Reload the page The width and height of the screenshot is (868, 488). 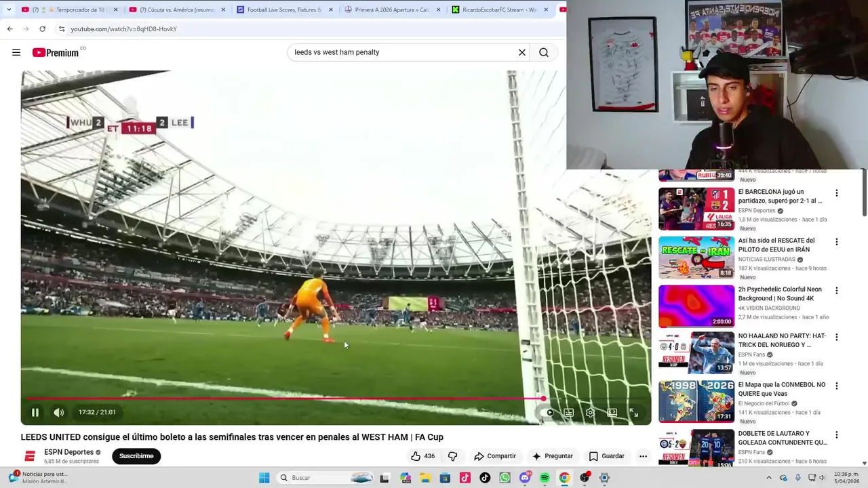point(42,29)
